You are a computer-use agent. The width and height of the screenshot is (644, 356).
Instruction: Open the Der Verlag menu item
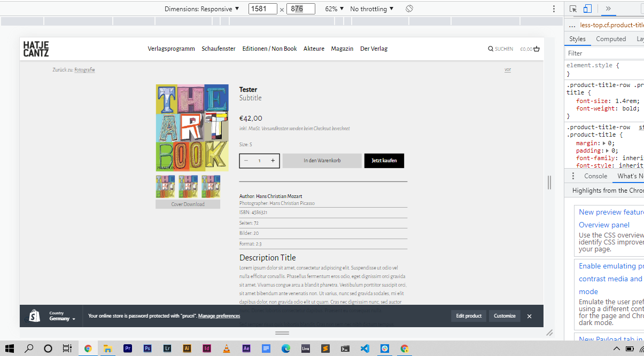pyautogui.click(x=374, y=49)
